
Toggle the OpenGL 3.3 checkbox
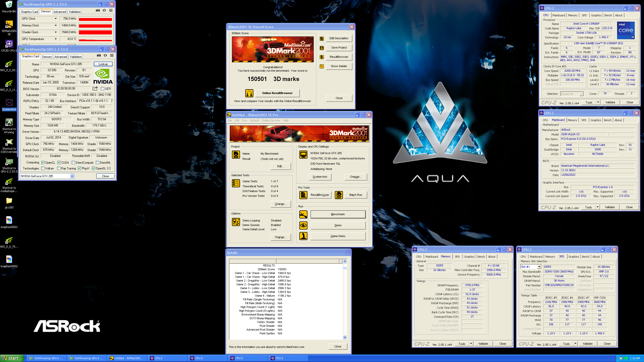94,168
